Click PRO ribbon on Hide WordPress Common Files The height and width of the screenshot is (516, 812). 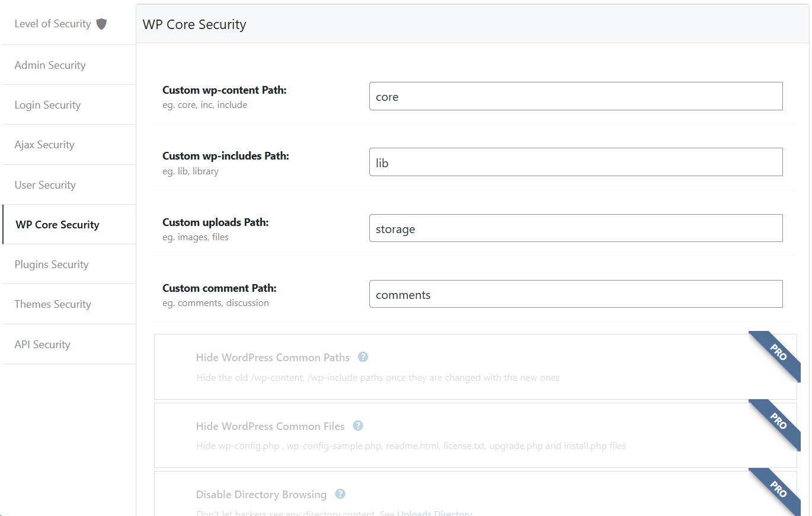[x=777, y=422]
